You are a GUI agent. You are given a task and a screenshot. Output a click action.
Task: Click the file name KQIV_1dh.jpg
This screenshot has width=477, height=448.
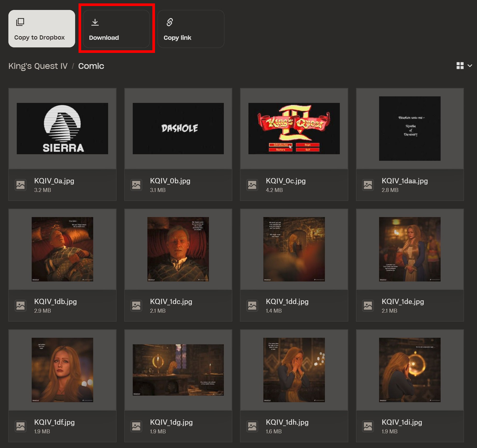point(287,422)
